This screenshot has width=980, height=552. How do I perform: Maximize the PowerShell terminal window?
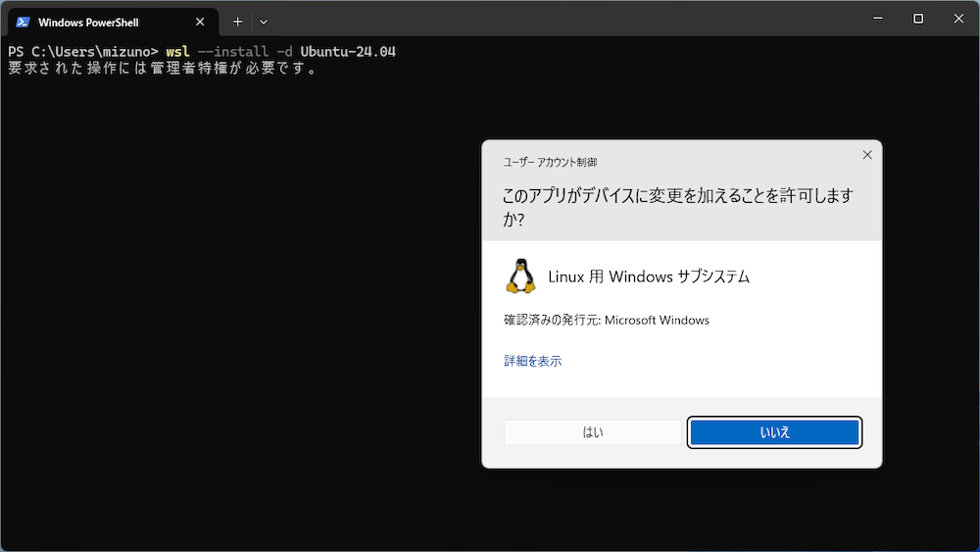click(918, 18)
